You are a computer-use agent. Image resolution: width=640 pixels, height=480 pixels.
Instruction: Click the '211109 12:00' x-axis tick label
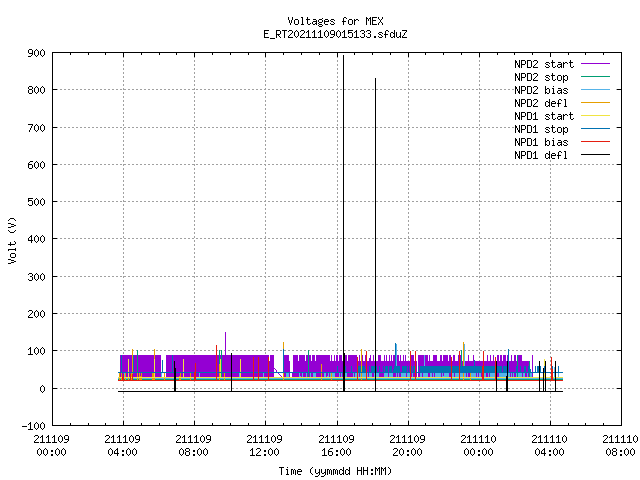[264, 446]
